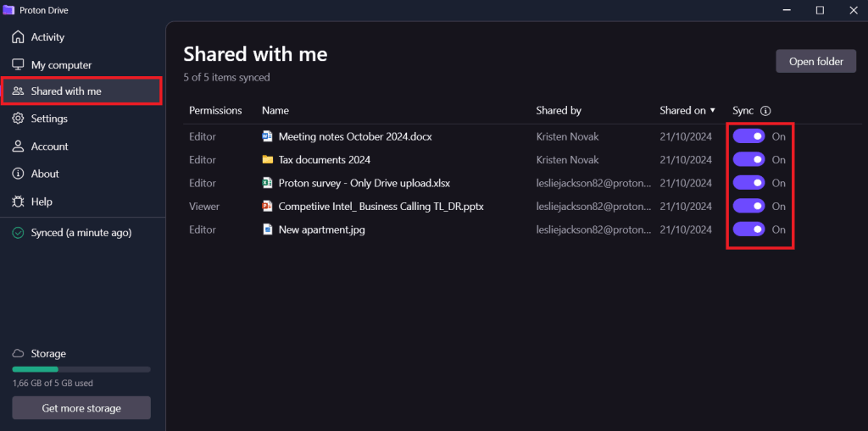The height and width of the screenshot is (431, 868).
Task: Click the Permissions column header
Action: click(x=215, y=111)
